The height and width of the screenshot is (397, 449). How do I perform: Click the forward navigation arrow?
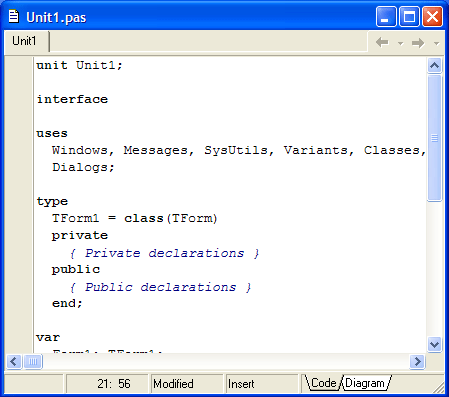(x=418, y=43)
